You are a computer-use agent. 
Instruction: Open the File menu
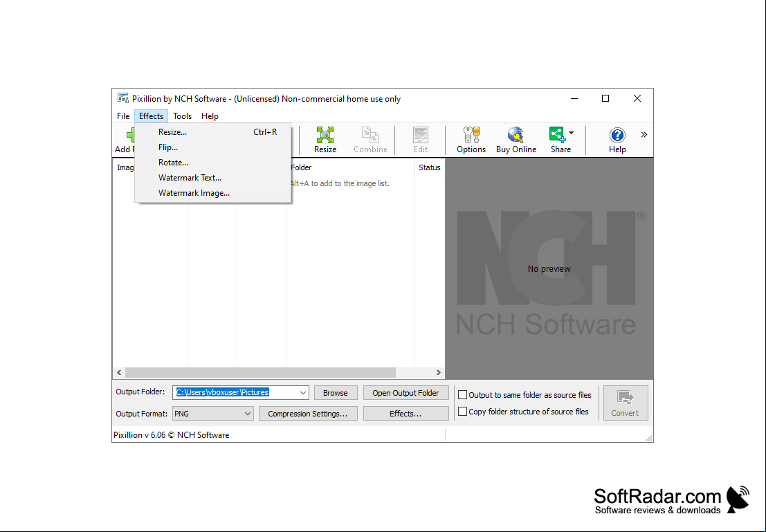coord(123,116)
